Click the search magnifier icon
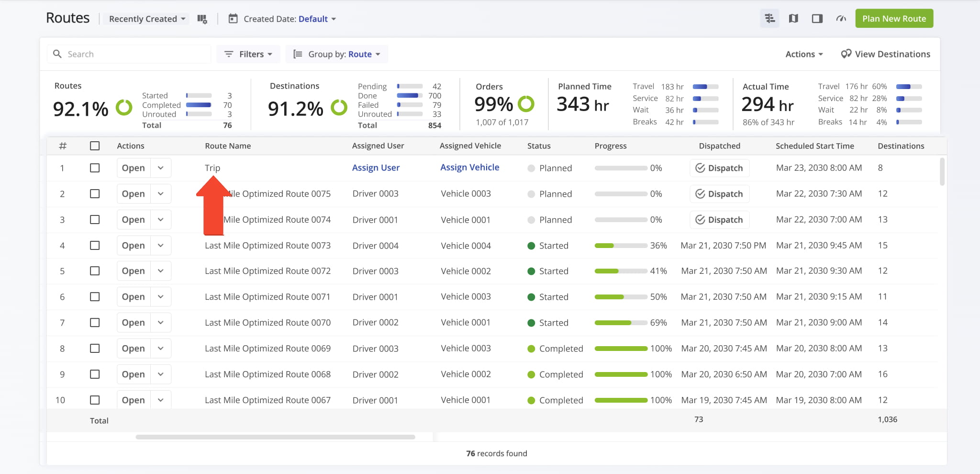The width and height of the screenshot is (980, 474). point(57,54)
